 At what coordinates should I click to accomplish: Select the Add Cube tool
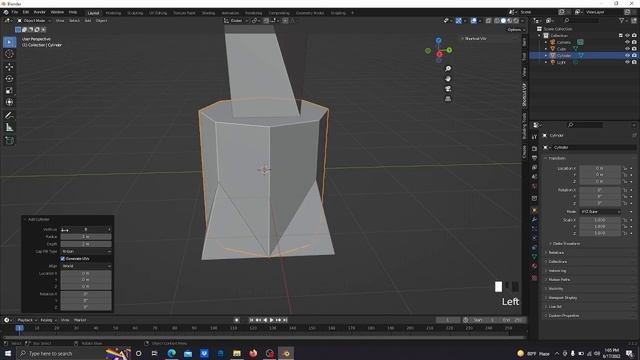coord(9,141)
